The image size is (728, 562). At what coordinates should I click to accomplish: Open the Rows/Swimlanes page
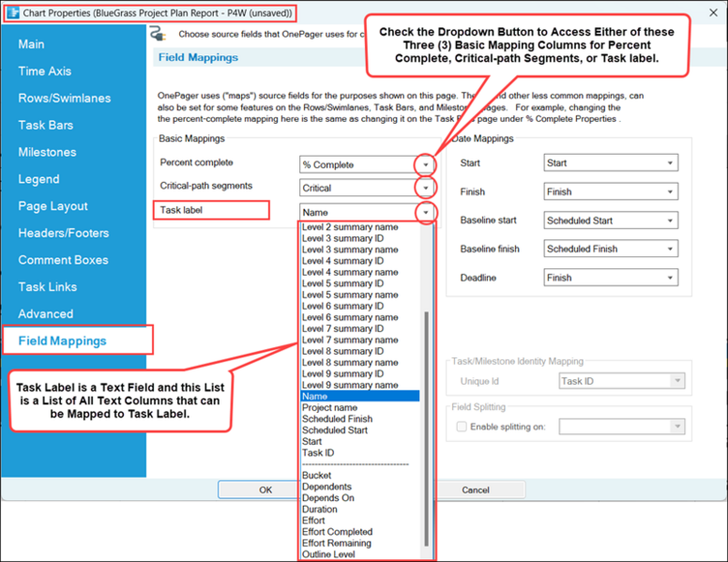pyautogui.click(x=65, y=98)
